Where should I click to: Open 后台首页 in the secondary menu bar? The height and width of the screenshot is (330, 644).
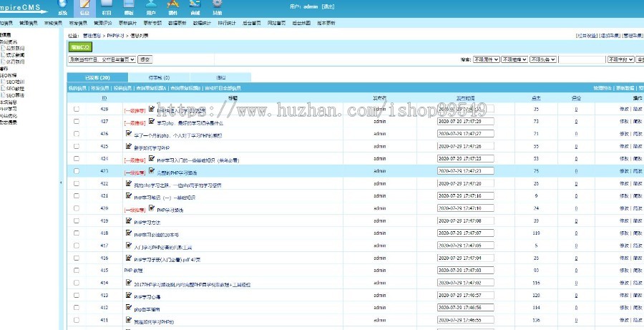[x=251, y=23]
